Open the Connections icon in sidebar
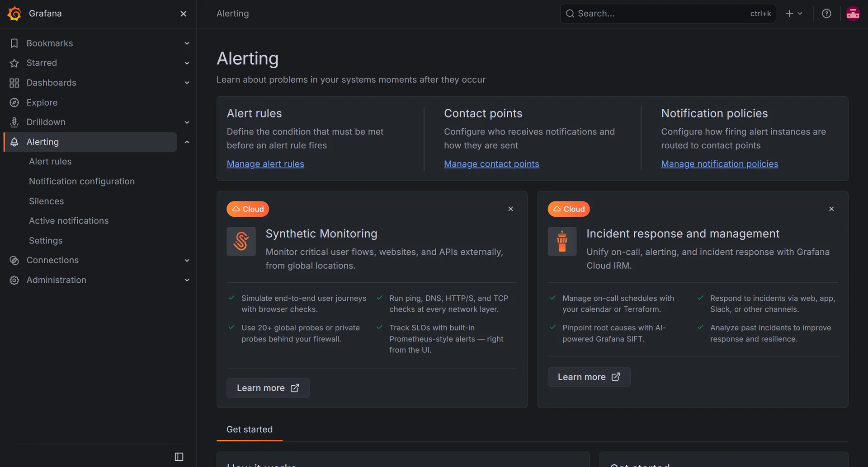868x467 pixels. [x=14, y=260]
